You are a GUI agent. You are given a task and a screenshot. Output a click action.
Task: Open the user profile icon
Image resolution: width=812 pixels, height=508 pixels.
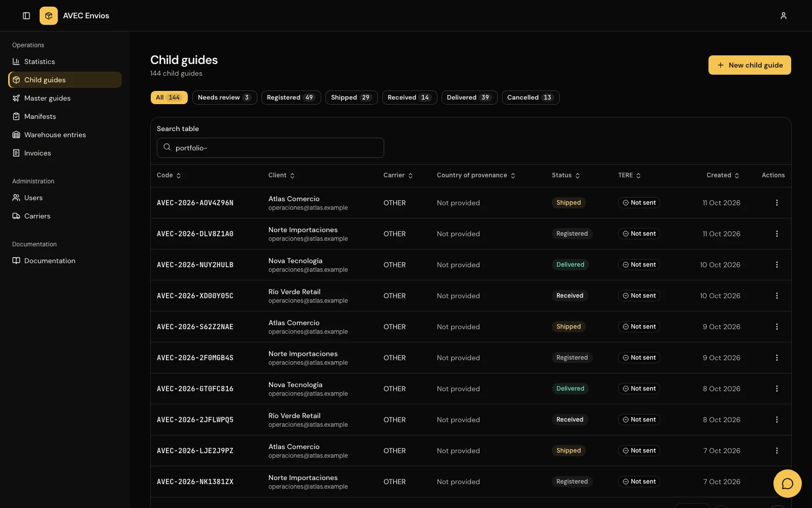[783, 16]
